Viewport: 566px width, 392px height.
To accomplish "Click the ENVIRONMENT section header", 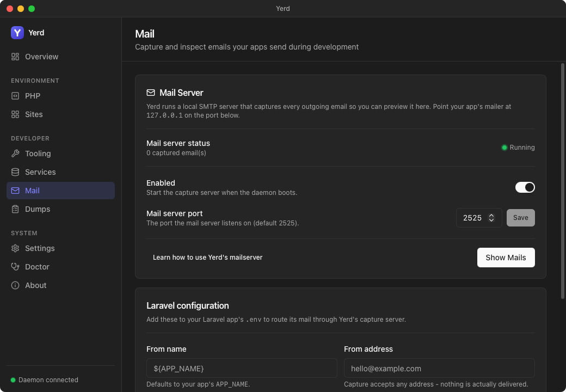I will point(35,81).
